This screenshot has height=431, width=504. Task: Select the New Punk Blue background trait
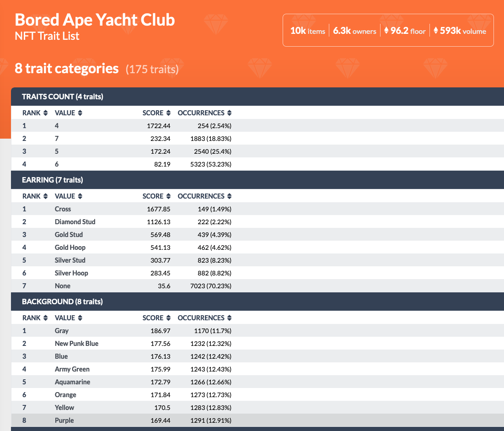(76, 344)
